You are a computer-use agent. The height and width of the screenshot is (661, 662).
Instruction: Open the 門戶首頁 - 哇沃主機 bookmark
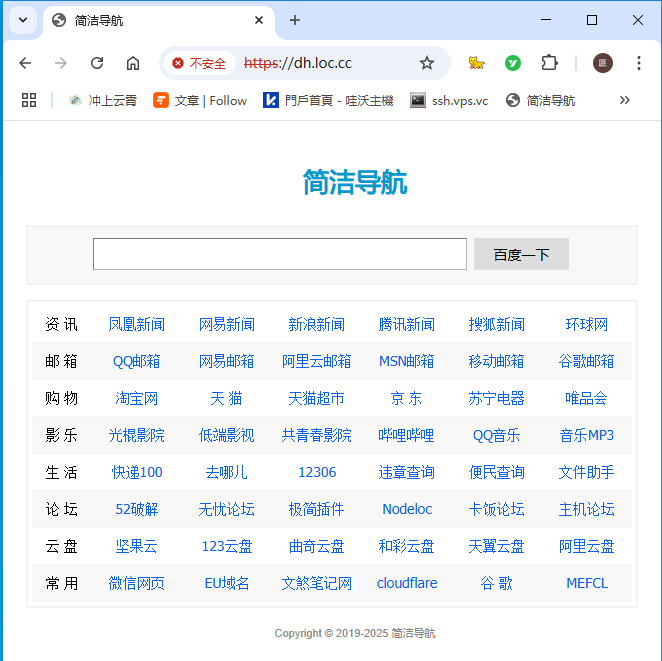(328, 100)
